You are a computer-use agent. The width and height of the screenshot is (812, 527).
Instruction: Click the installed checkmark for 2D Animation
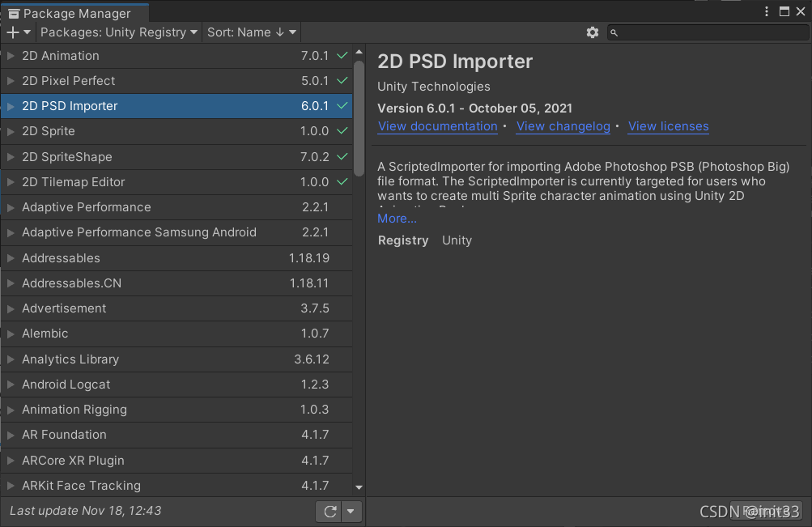pos(342,55)
